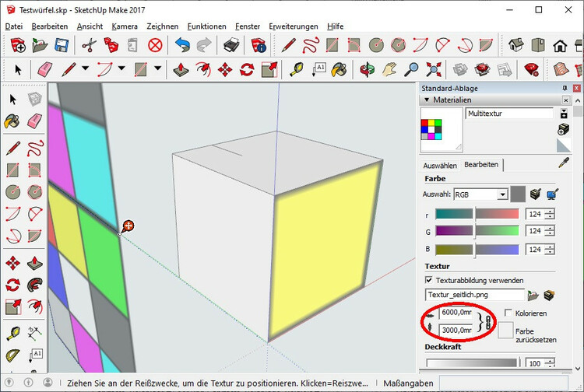Click Match color of object in model icon
584x392 pixels.
(535, 194)
